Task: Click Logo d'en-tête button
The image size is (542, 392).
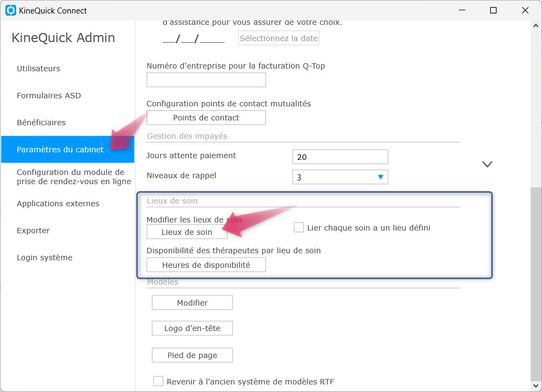Action: click(x=192, y=328)
